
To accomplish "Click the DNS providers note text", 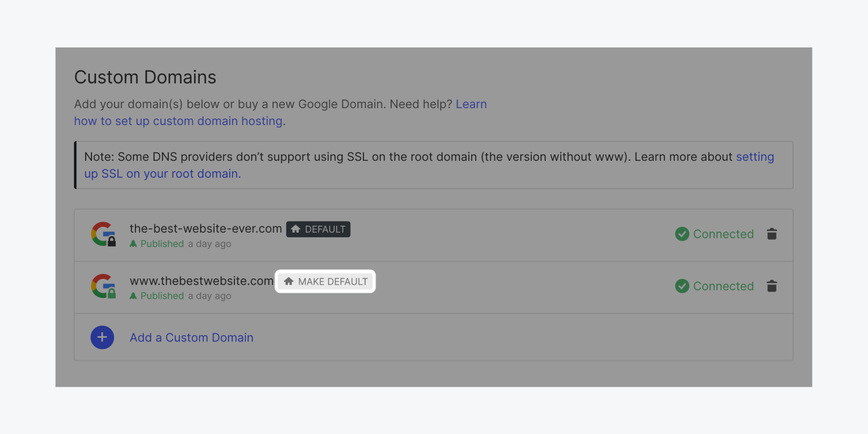I will pyautogui.click(x=370, y=157).
